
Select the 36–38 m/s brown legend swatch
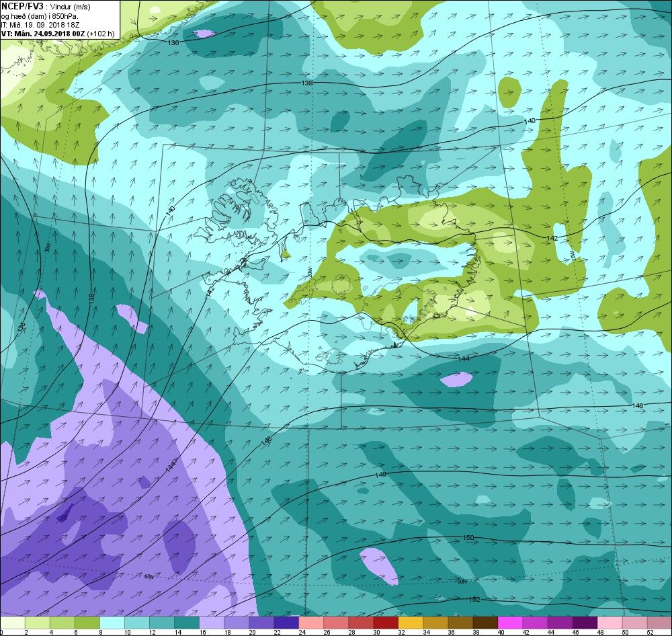[x=460, y=623]
